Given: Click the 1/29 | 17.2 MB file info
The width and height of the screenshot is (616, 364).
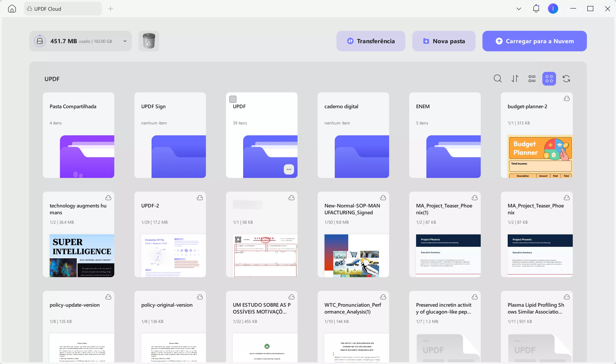Looking at the screenshot, I should (x=154, y=222).
